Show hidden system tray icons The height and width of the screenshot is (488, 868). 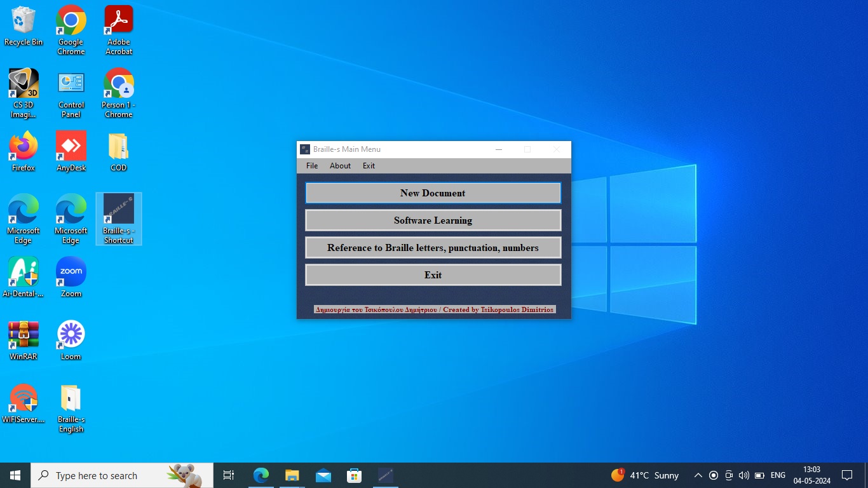pyautogui.click(x=698, y=475)
